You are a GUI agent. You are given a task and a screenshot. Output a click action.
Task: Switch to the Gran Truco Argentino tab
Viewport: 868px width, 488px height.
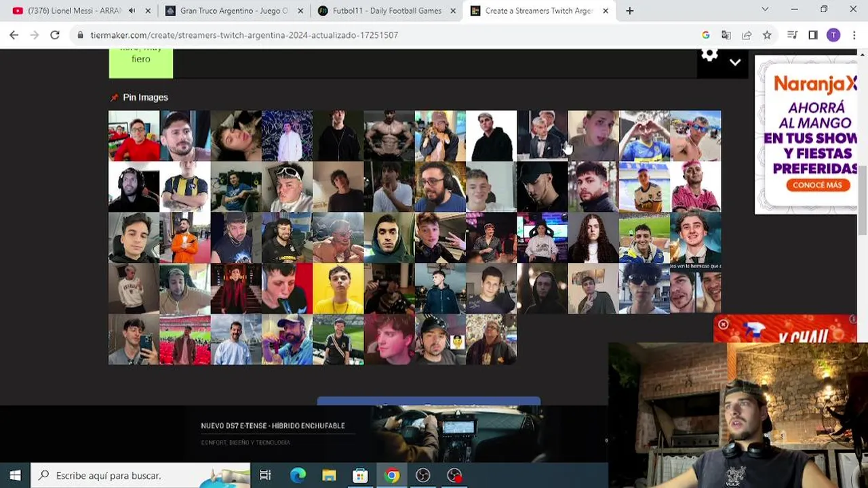click(x=234, y=11)
